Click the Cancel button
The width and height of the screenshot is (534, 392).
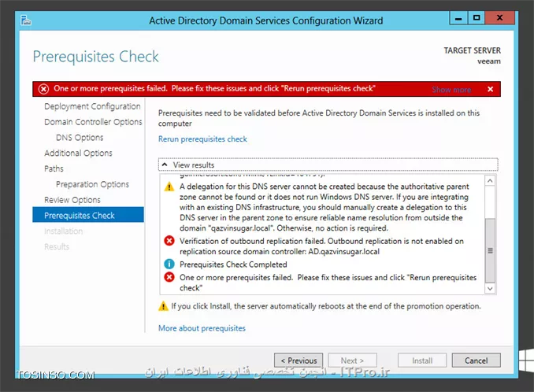coord(476,361)
